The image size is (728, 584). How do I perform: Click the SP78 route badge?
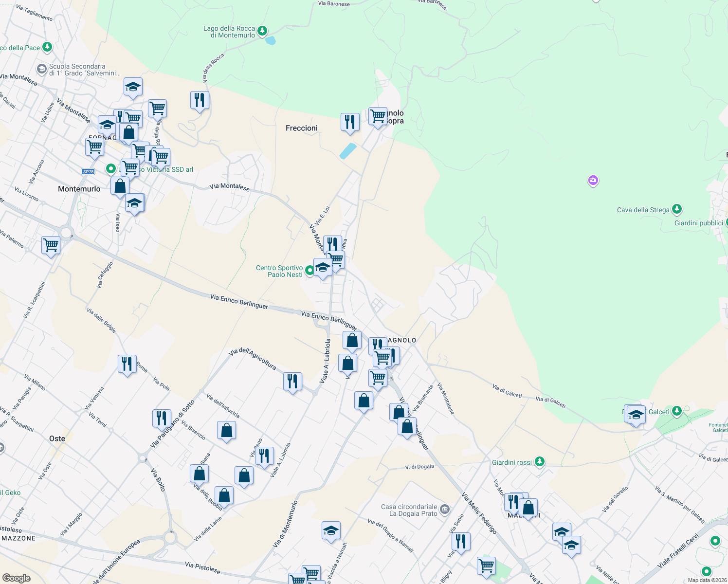pyautogui.click(x=89, y=171)
